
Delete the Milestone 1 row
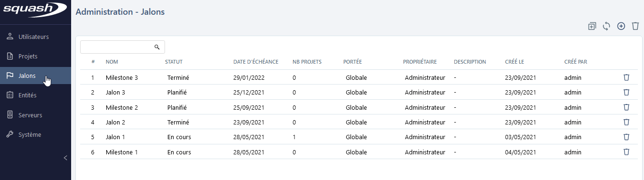click(626, 152)
